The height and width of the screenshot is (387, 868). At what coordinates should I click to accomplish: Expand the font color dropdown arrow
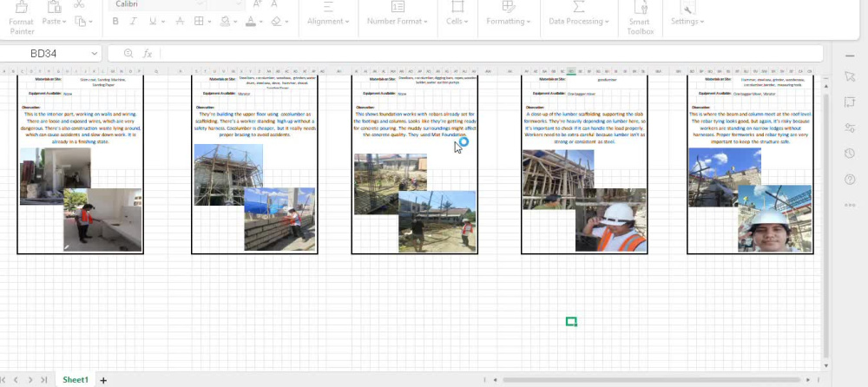[x=261, y=22]
